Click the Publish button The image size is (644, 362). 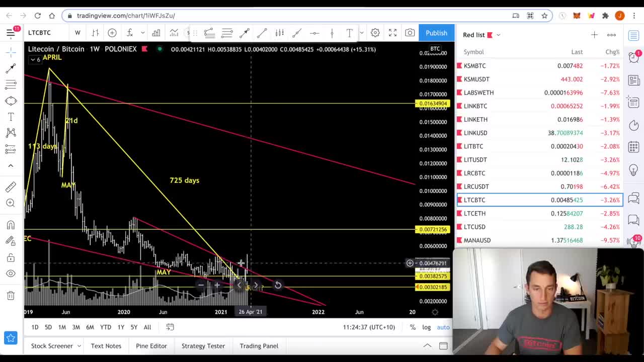point(436,33)
